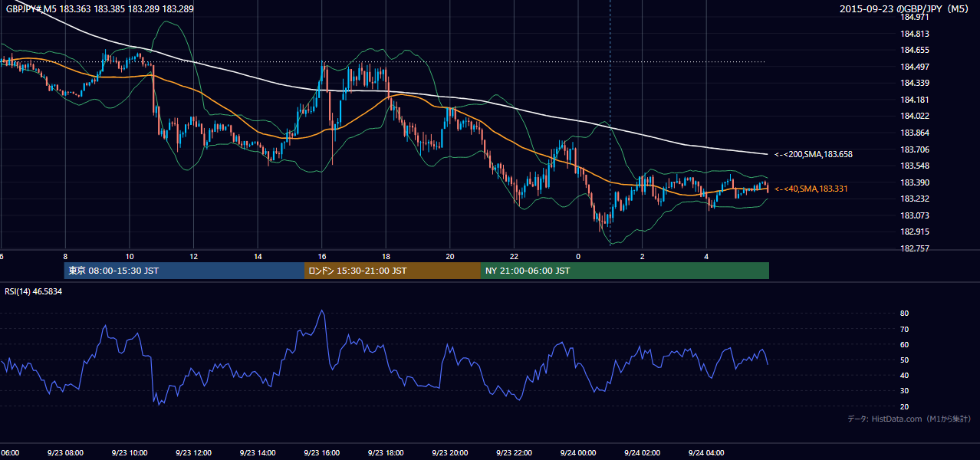This screenshot has width=980, height=460.
Task: Click the London session bar 15:30-21:00 JST
Action: point(393,271)
